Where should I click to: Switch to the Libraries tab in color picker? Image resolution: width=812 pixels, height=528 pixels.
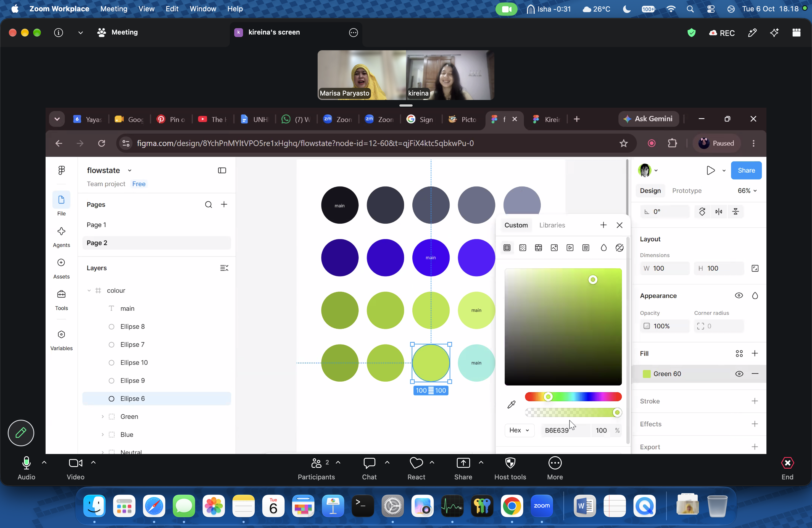[552, 225]
